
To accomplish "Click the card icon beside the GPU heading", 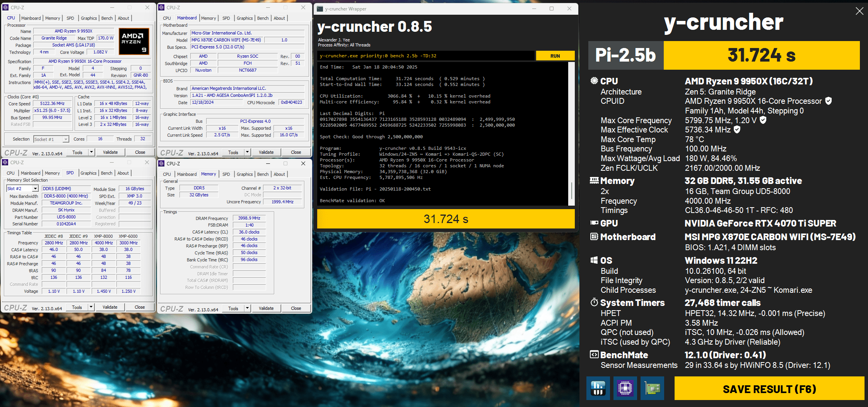I will (594, 223).
